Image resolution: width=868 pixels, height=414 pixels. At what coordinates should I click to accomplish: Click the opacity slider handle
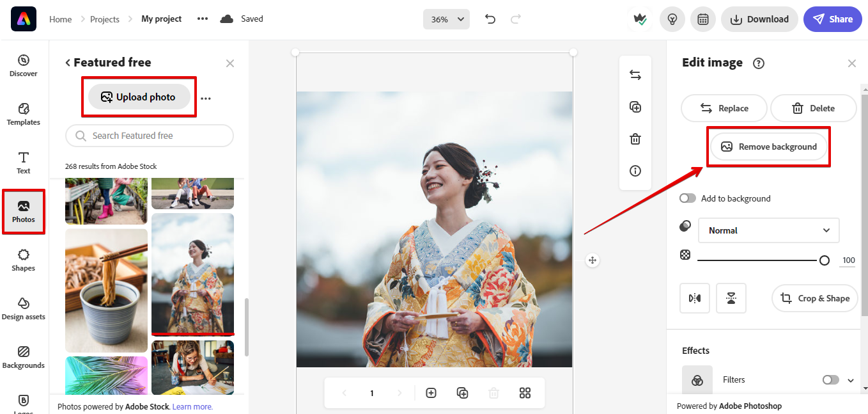pyautogui.click(x=825, y=260)
